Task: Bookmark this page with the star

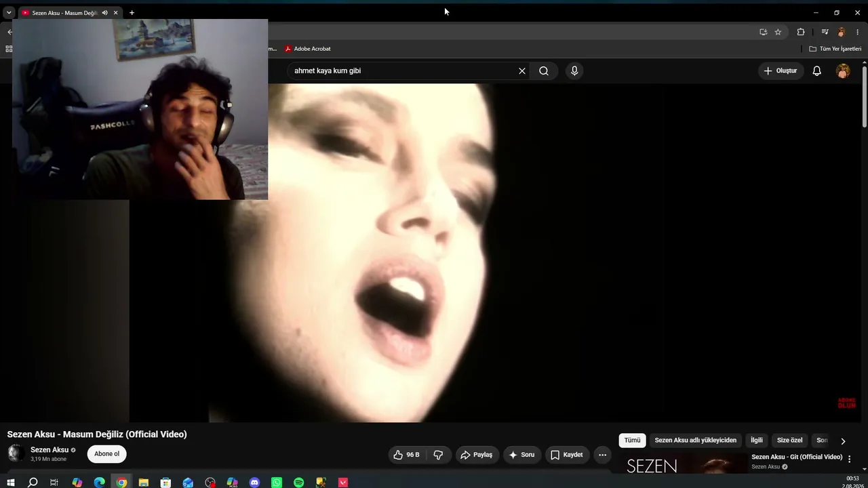Action: (778, 32)
